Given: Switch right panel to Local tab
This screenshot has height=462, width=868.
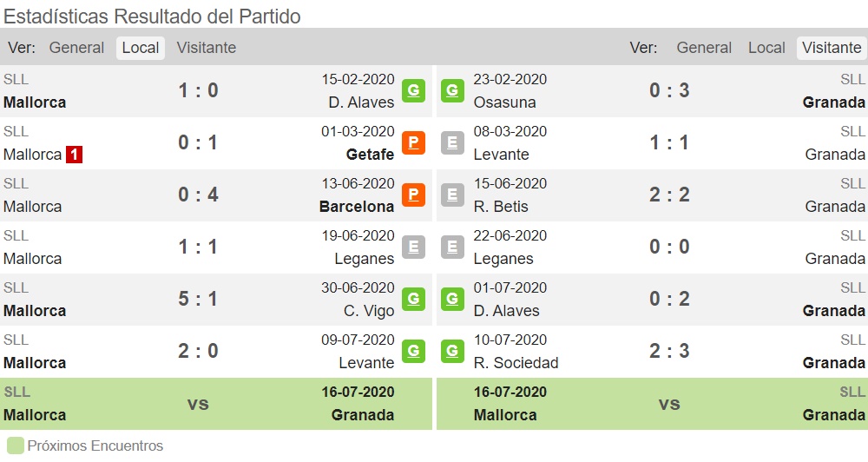Looking at the screenshot, I should point(766,48).
